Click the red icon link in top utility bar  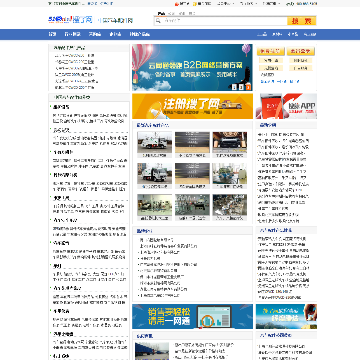tap(182, 4)
